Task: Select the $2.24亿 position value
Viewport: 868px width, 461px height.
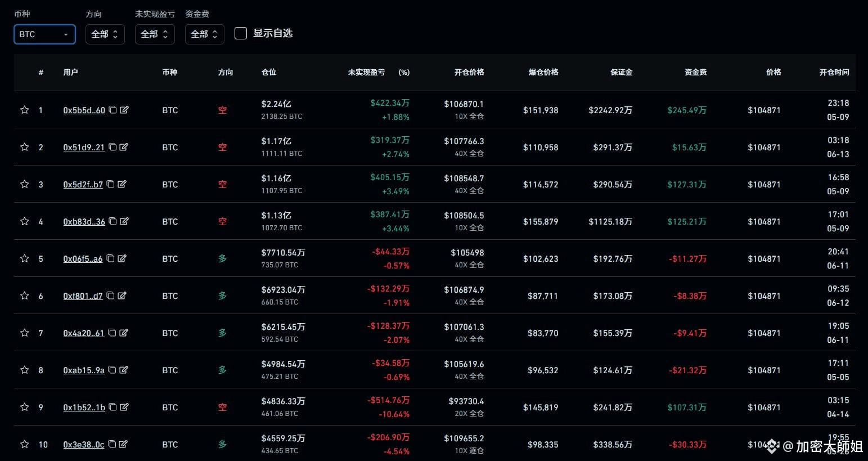Action: click(x=276, y=104)
